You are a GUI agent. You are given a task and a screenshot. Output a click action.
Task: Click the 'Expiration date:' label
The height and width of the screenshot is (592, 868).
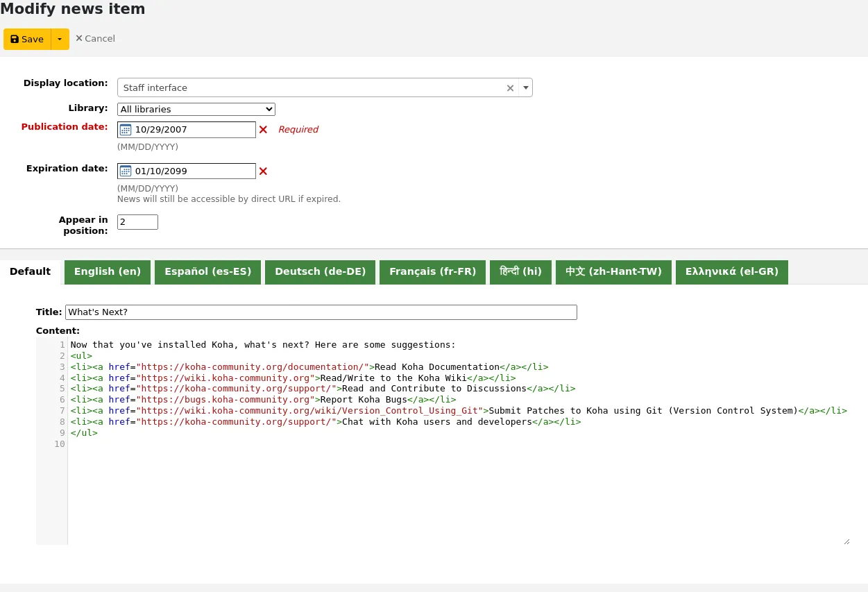tap(67, 169)
